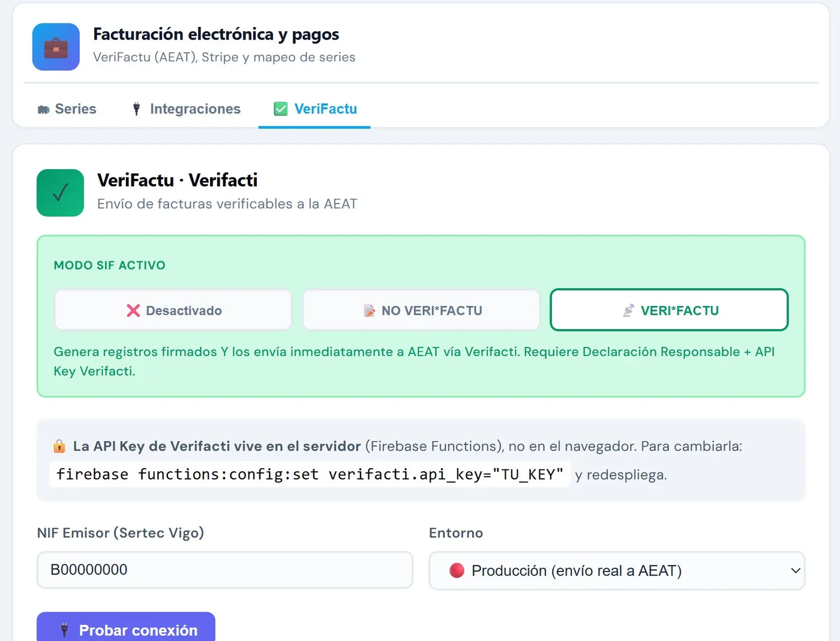Viewport: 840px width, 641px height.
Task: Click the 'Genera registros firmados' description text
Action: [x=414, y=361]
